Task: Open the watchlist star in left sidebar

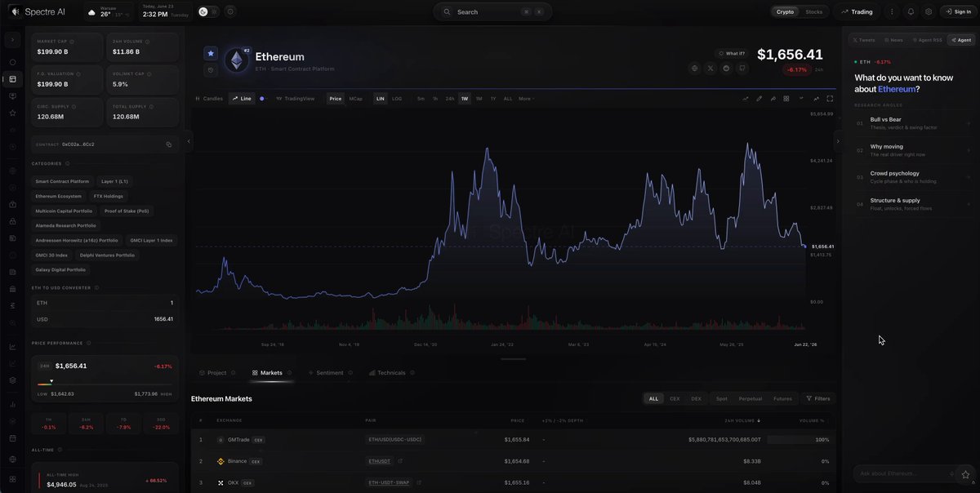Action: point(12,113)
